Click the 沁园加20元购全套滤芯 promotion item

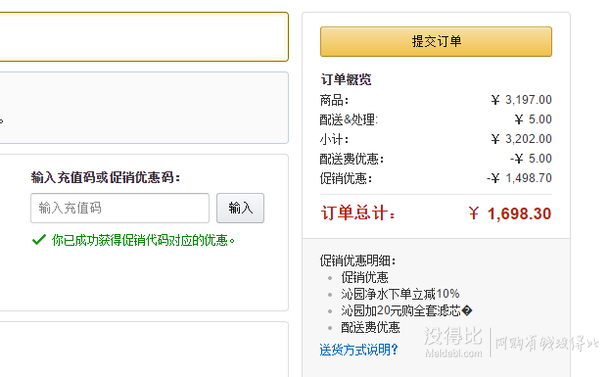click(x=406, y=310)
